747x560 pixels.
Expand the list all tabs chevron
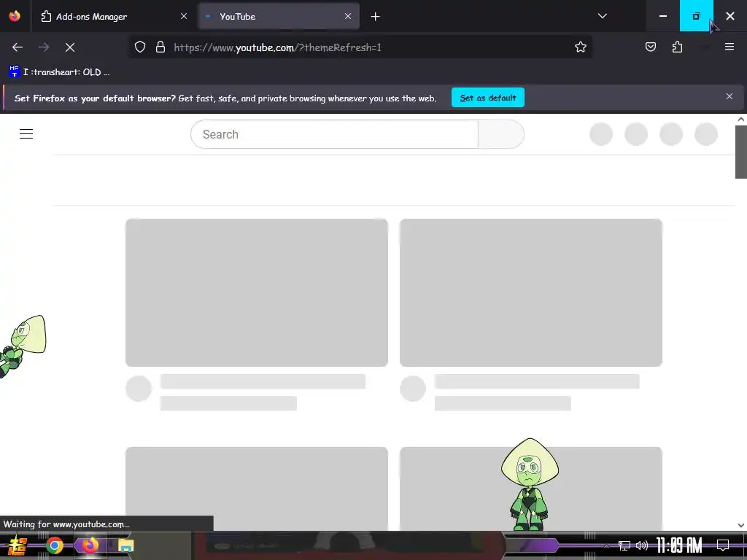pyautogui.click(x=602, y=16)
